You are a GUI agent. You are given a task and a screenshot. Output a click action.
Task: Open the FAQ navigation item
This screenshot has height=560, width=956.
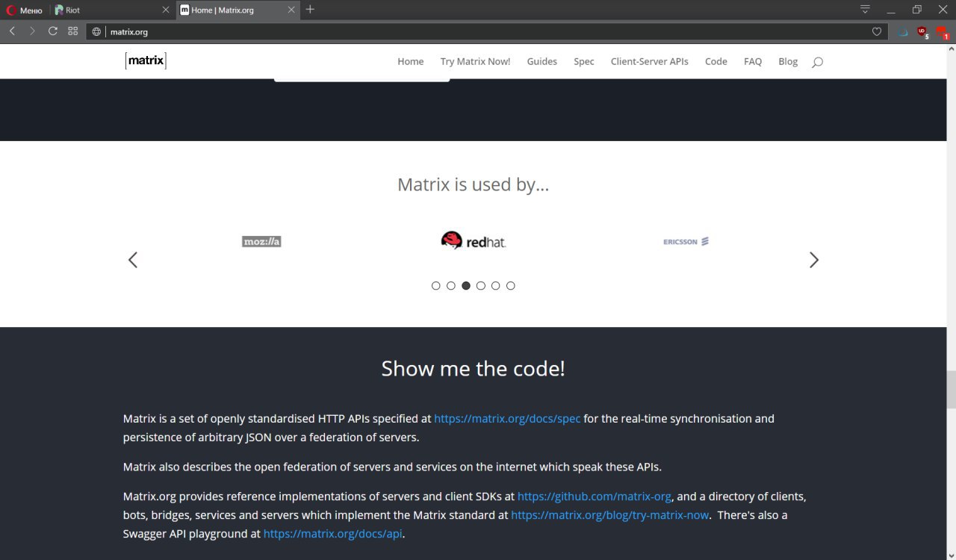(753, 61)
